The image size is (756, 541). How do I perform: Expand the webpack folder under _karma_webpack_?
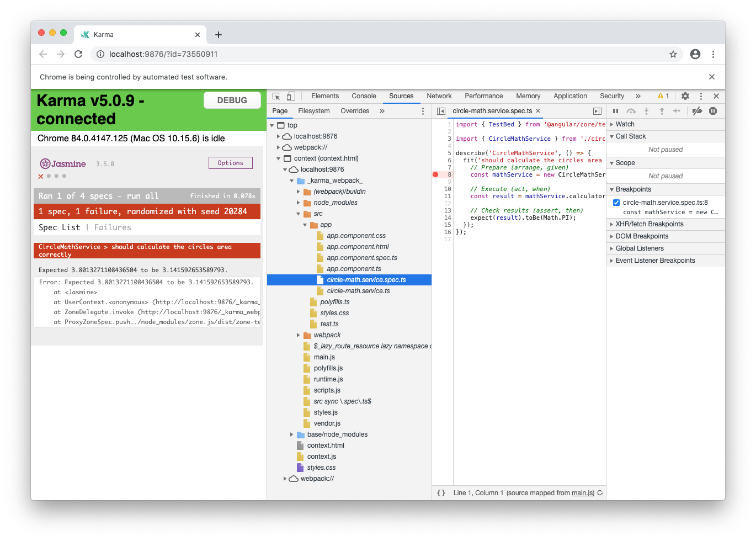click(299, 335)
